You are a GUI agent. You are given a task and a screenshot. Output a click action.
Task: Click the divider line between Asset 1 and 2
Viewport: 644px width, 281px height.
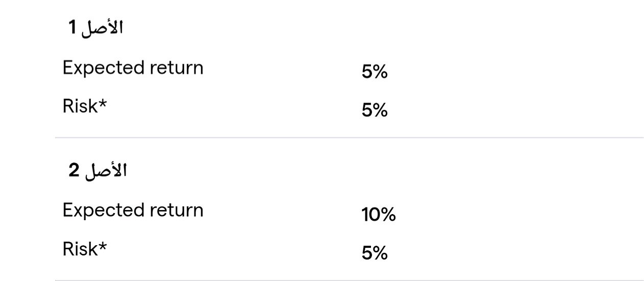(349, 137)
